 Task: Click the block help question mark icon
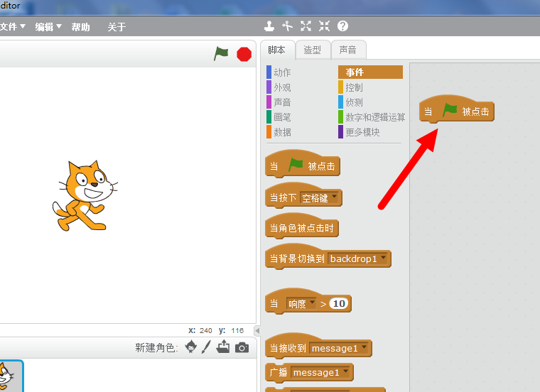tap(342, 26)
